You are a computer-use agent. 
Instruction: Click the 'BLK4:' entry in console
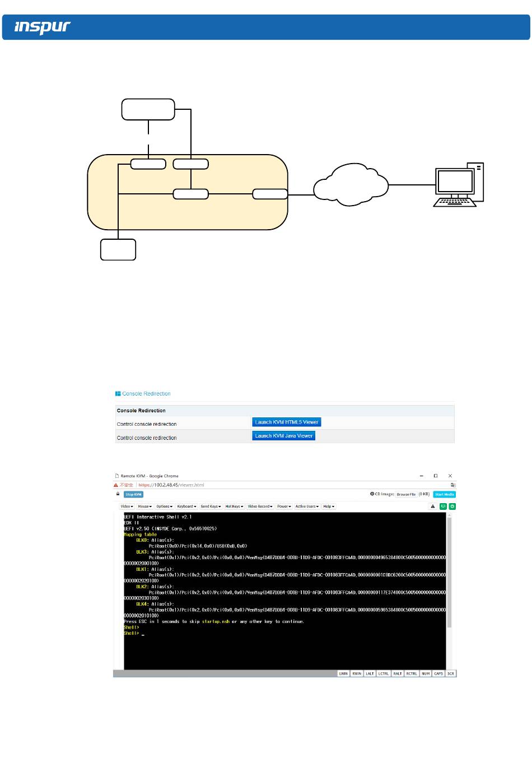pos(143,604)
